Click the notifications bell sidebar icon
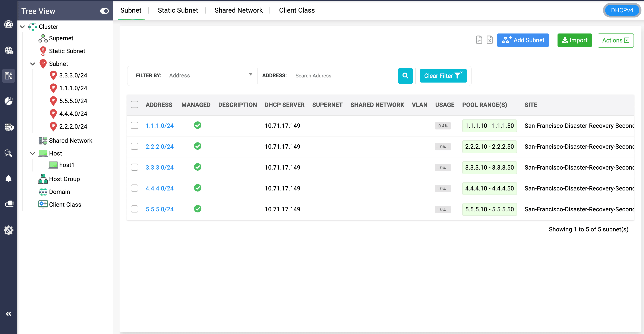This screenshot has width=644, height=334. pos(9,179)
